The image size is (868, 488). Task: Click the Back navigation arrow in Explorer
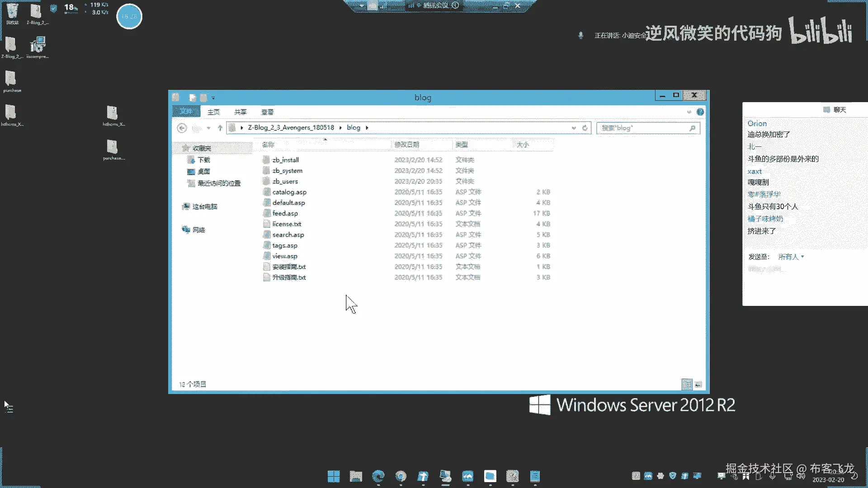(182, 128)
